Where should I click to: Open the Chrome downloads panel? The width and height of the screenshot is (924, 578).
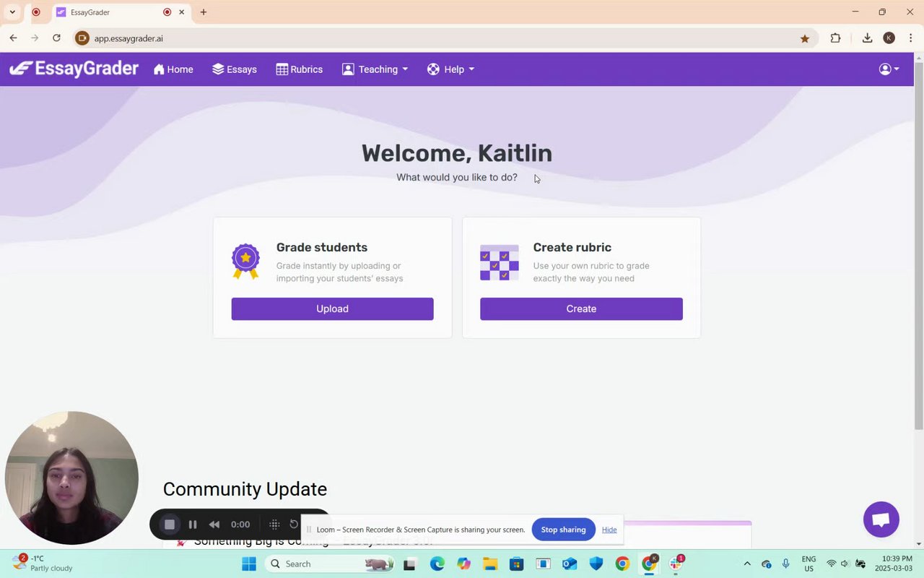click(x=867, y=38)
